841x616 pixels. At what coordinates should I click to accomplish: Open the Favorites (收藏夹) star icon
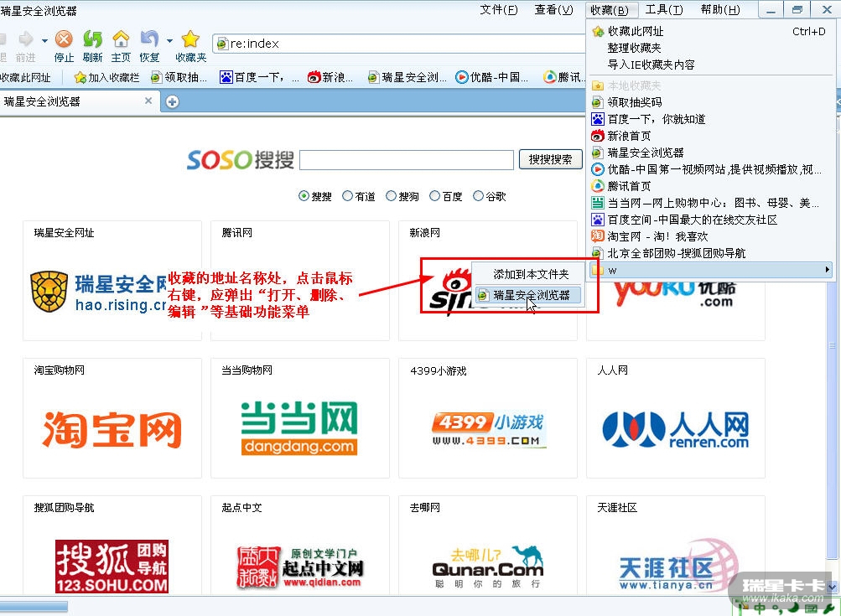coord(190,39)
